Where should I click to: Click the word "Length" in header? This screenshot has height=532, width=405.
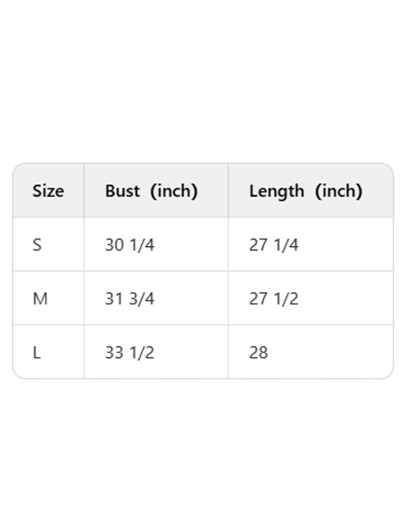tap(276, 191)
